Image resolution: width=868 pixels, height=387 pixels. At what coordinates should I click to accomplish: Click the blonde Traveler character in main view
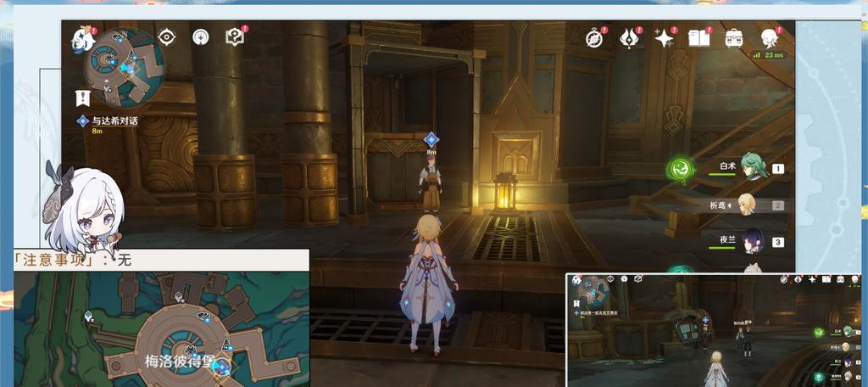tap(428, 283)
